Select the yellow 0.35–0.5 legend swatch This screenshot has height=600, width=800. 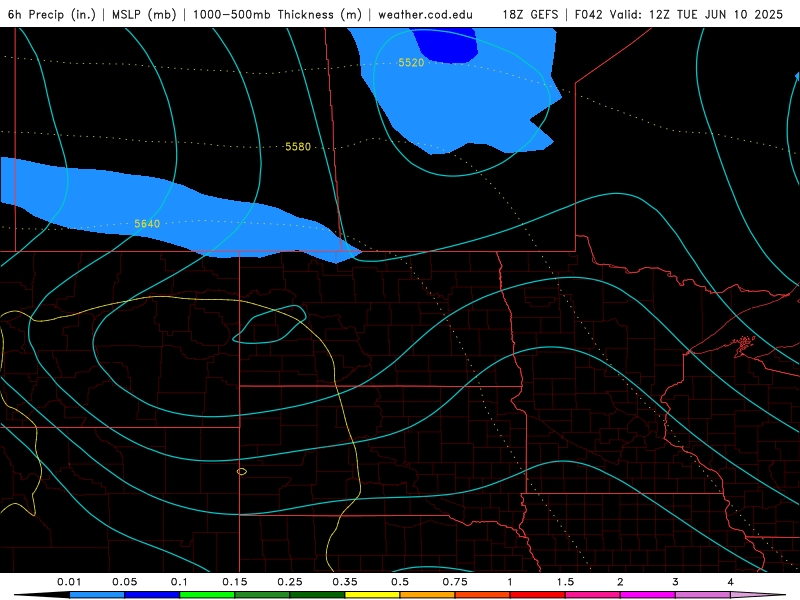tap(372, 595)
